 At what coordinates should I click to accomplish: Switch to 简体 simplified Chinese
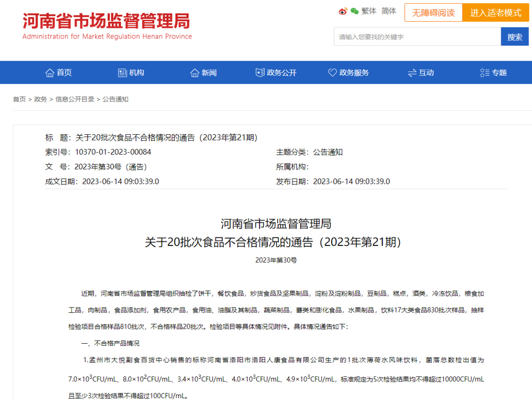pyautogui.click(x=389, y=11)
